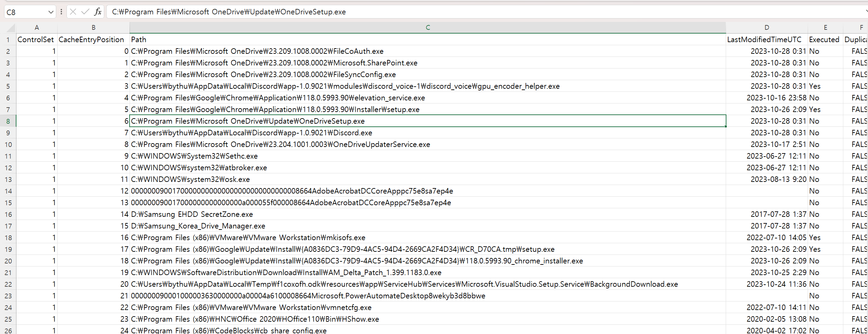Click the date cell 2023-08-13 9:20
868x334 pixels.
click(767, 180)
